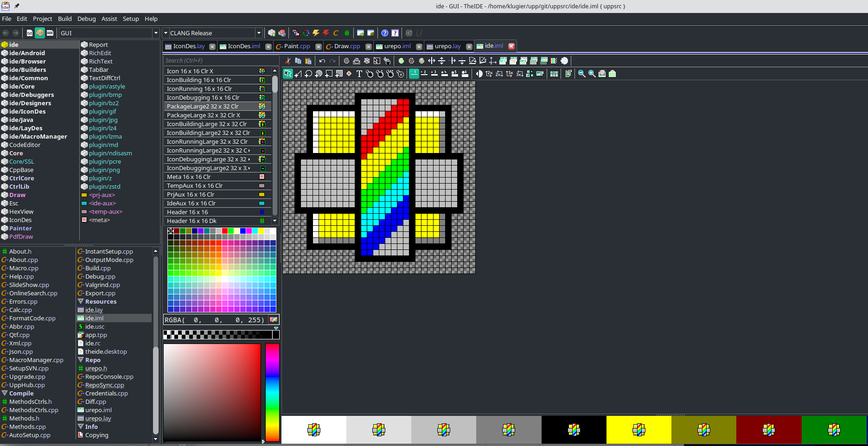Expand the CLANG Release build method dropdown

point(259,33)
